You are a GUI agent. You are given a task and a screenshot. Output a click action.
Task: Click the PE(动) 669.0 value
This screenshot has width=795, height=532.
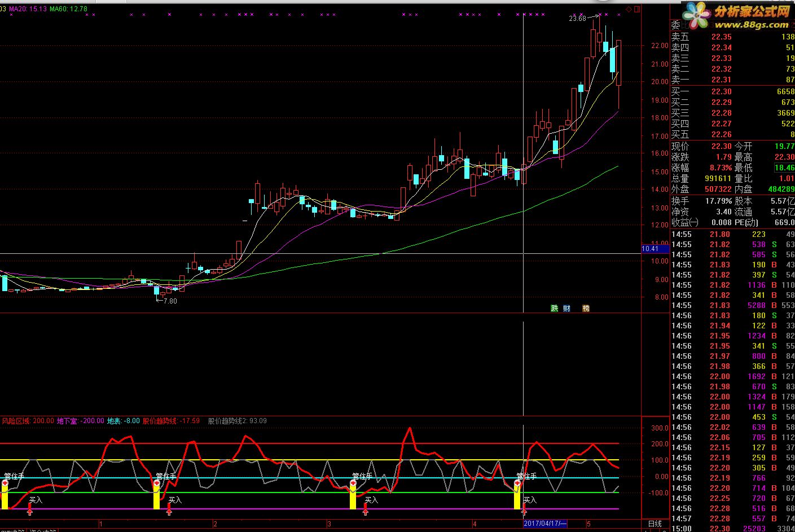[784, 222]
